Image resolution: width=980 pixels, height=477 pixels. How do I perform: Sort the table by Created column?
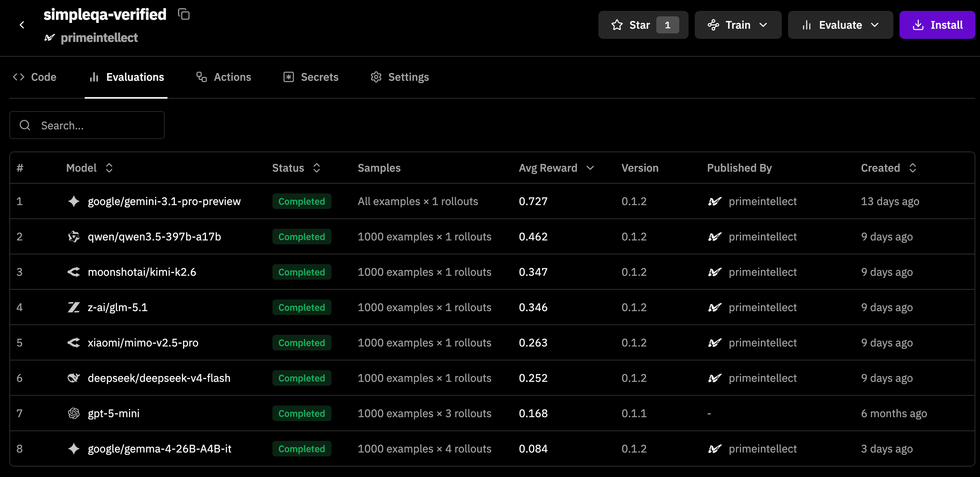point(889,168)
